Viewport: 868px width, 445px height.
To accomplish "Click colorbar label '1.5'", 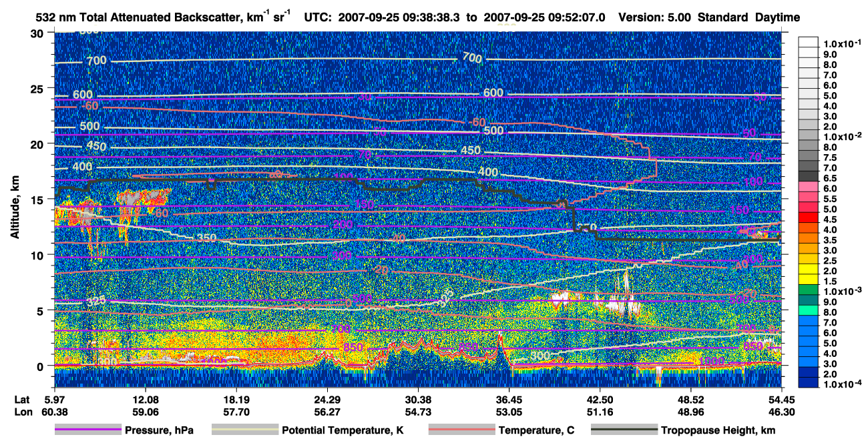I will coord(829,282).
